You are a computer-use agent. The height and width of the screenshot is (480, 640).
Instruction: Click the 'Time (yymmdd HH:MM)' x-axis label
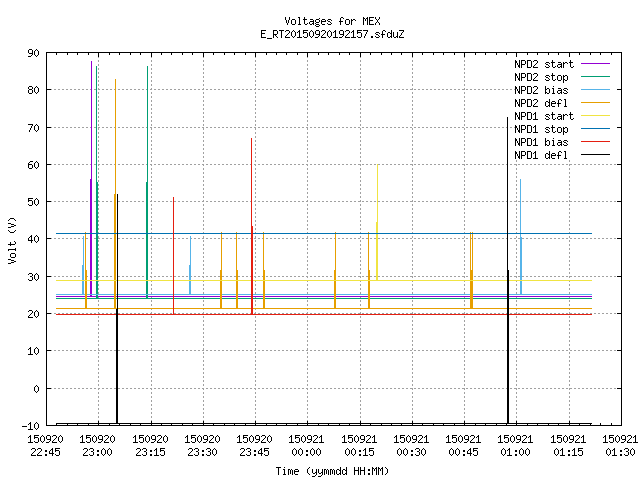click(x=332, y=471)
